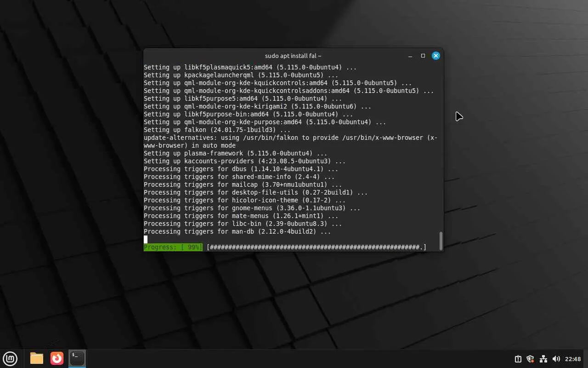Open the wired network tray icon

point(543,359)
